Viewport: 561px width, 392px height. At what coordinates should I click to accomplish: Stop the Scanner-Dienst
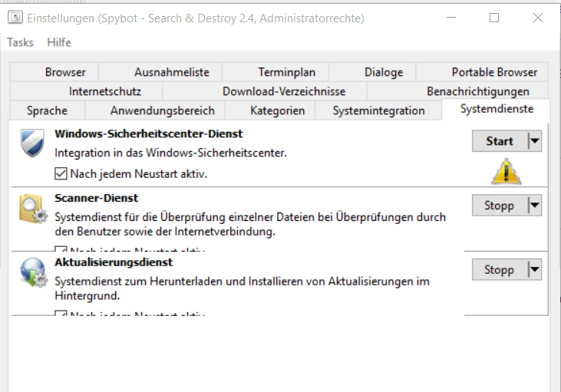coord(500,206)
